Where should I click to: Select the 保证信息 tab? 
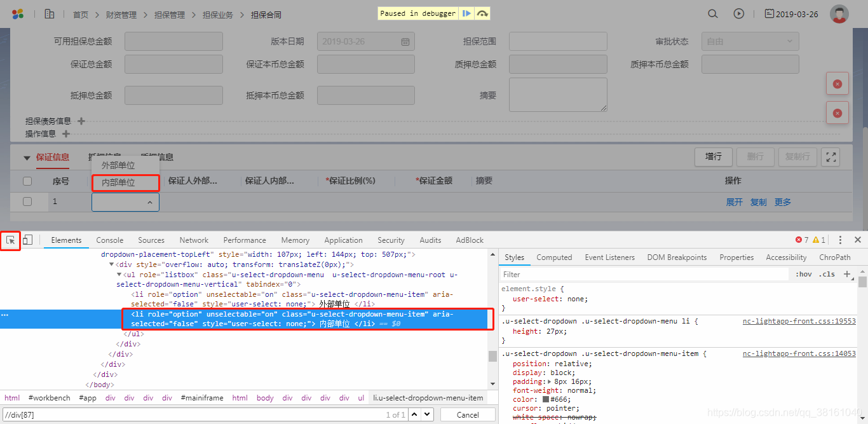[53, 157]
